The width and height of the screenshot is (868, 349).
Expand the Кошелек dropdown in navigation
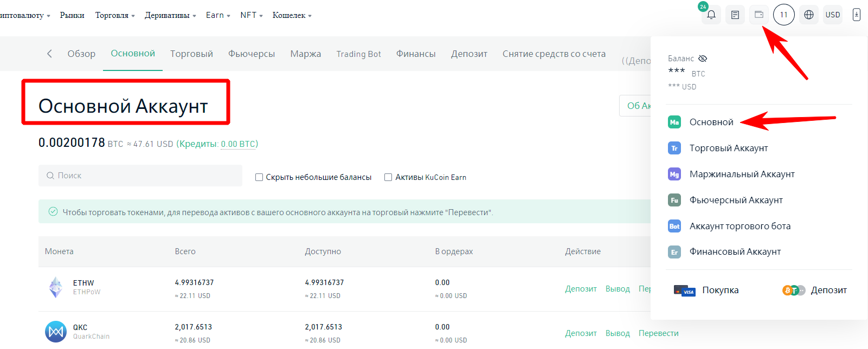coord(292,15)
